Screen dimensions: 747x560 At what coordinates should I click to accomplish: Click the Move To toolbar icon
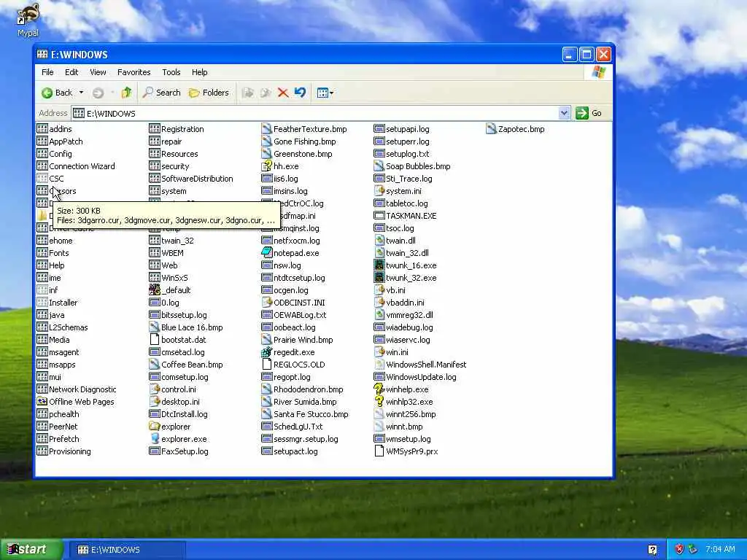248,93
